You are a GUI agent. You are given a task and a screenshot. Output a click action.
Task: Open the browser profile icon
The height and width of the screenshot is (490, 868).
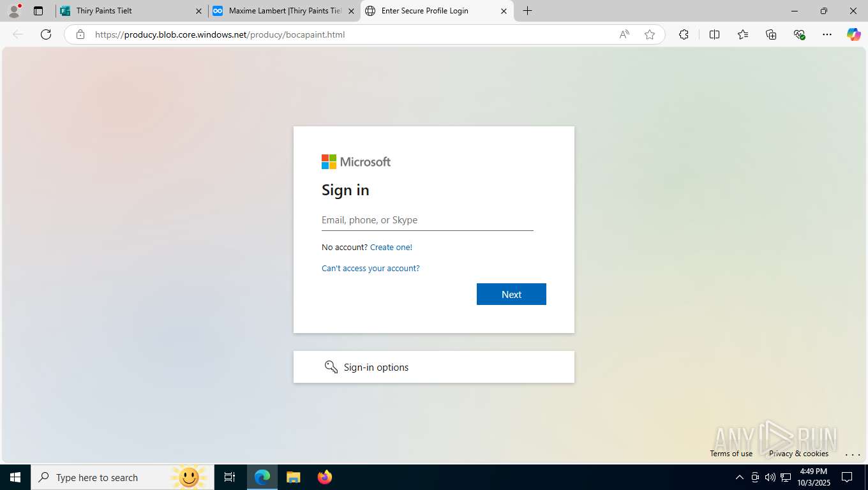pos(14,11)
